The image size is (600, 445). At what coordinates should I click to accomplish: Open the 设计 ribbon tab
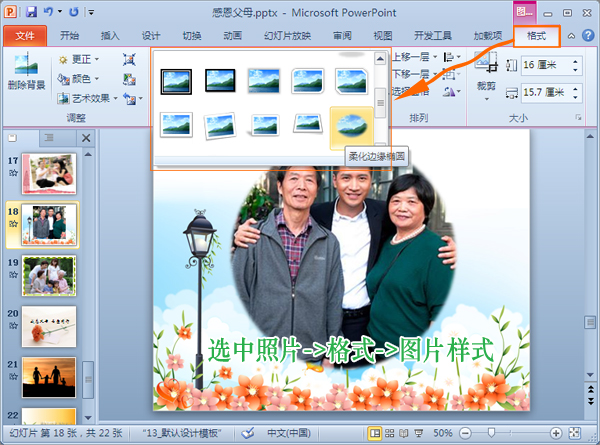pos(151,36)
